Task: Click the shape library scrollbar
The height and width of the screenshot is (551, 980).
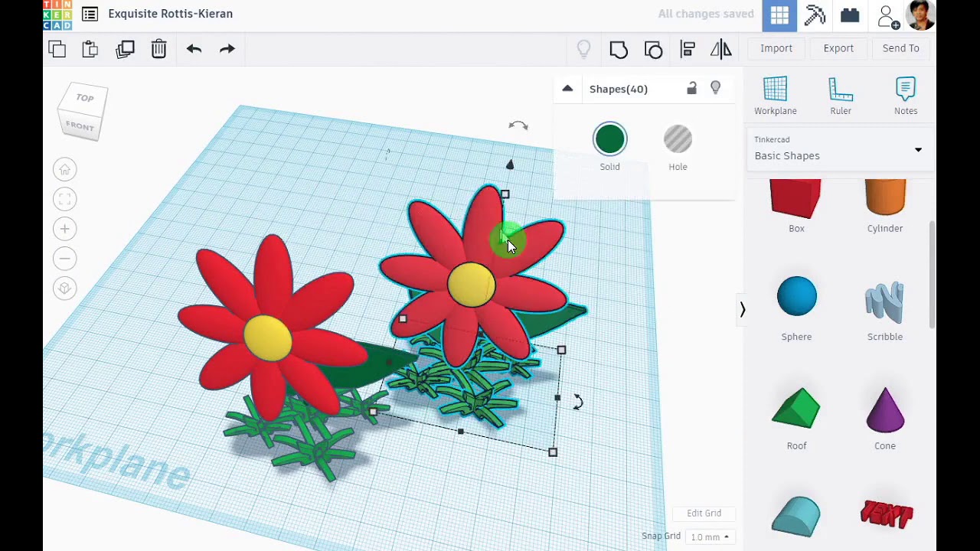Action: pos(932,275)
